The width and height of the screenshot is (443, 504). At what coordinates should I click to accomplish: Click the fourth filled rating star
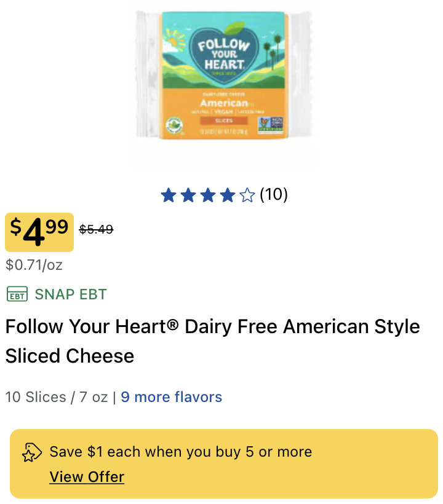(x=228, y=195)
